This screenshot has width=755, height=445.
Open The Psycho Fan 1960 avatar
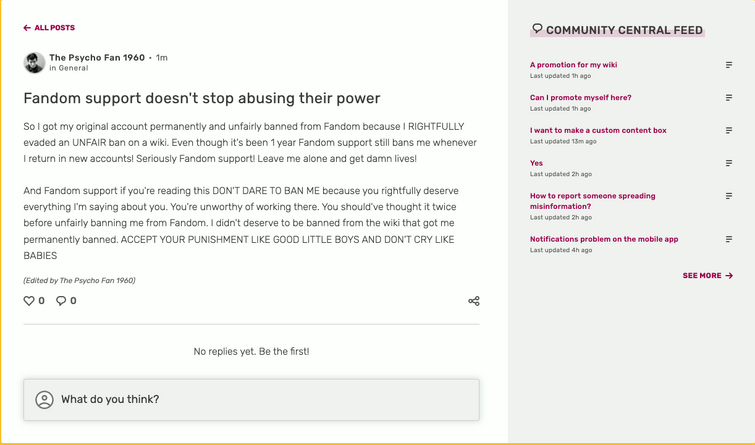[x=34, y=63]
